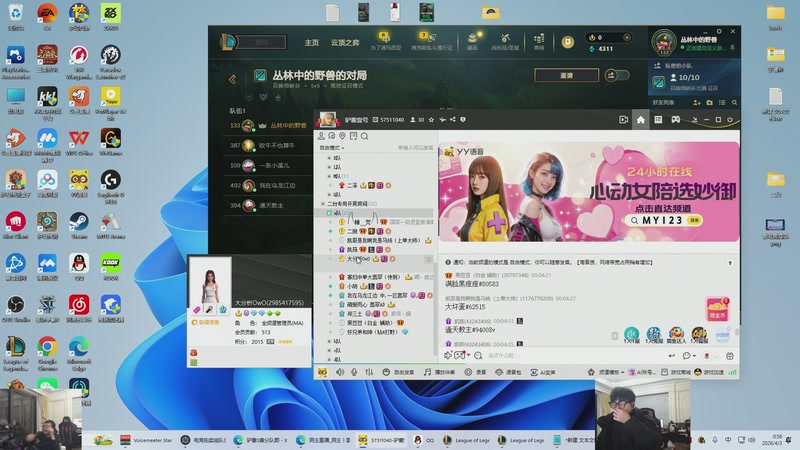Image resolution: width=800 pixels, height=450 pixels.
Task: Add friend icon in League friends list
Action: click(696, 103)
